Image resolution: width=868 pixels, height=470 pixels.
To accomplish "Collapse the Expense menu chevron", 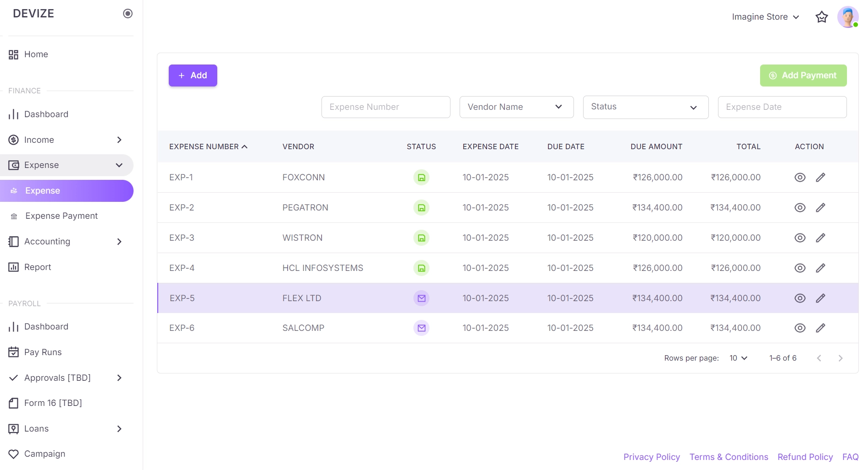I will point(119,165).
